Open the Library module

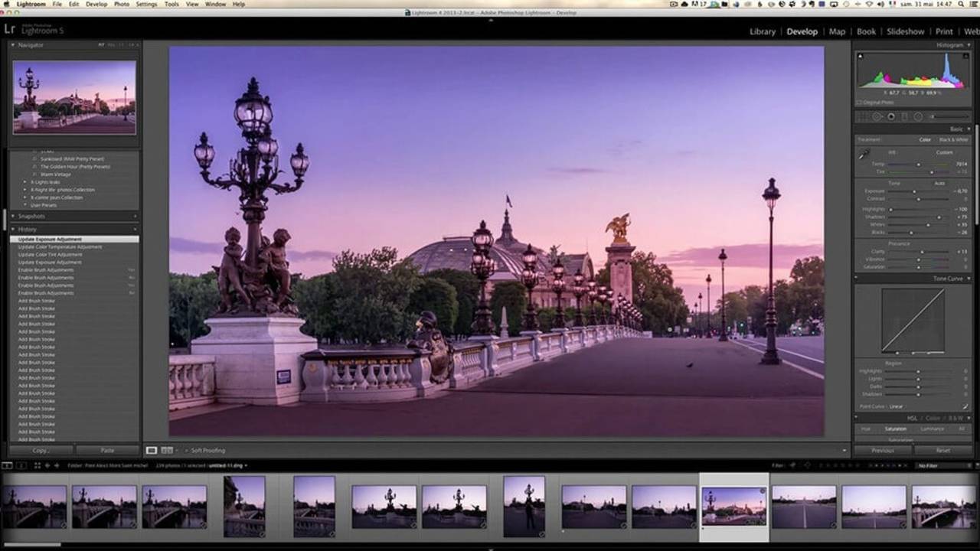pos(763,31)
